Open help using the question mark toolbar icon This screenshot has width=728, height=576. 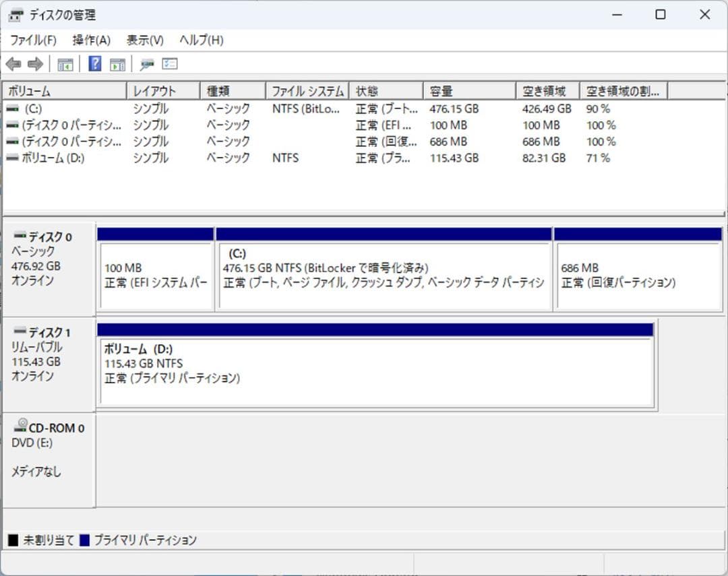coord(94,63)
